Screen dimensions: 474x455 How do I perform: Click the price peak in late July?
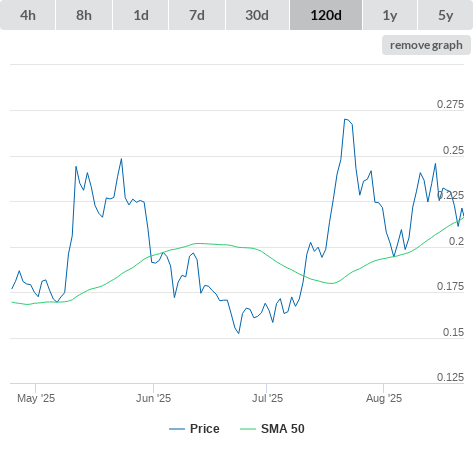345,119
